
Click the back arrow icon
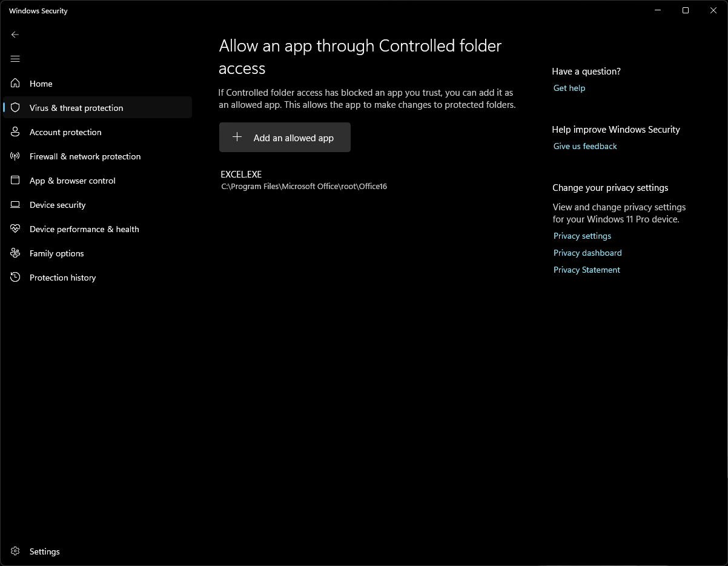coord(15,35)
